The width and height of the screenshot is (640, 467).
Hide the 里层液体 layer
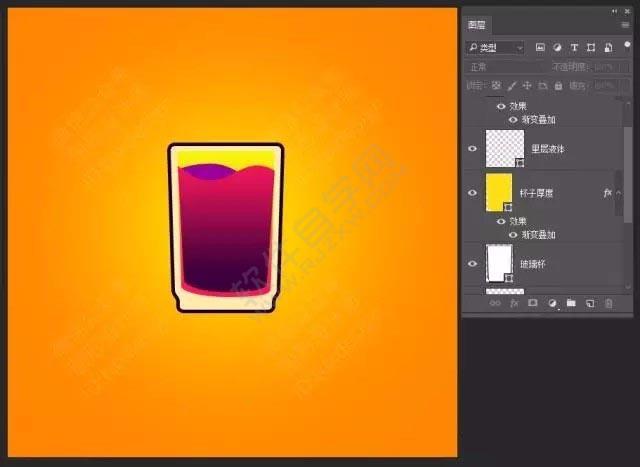(x=472, y=149)
